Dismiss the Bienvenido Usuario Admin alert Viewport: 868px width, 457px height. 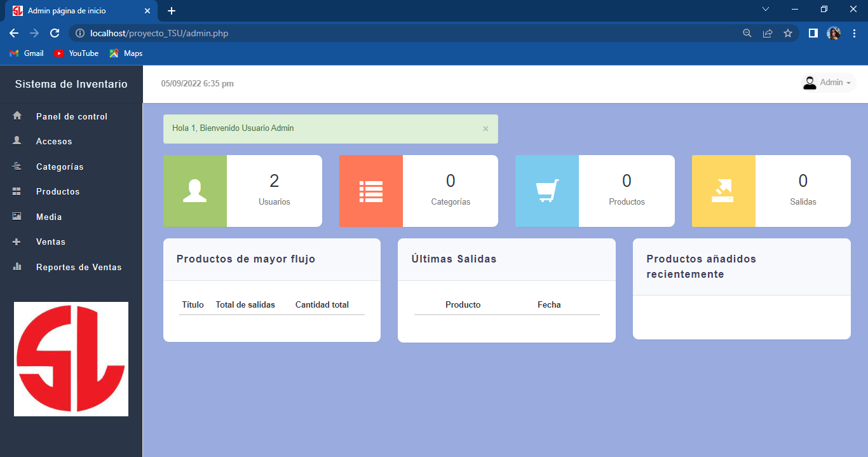485,129
